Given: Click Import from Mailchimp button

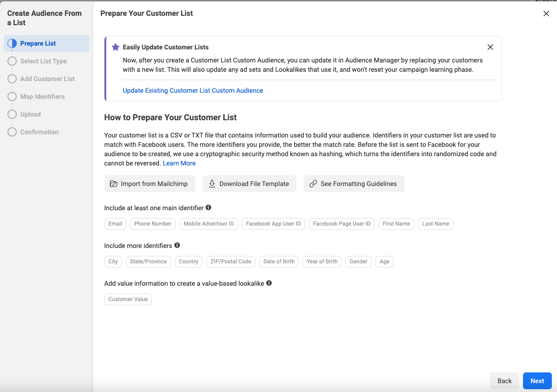Looking at the screenshot, I should pyautogui.click(x=150, y=184).
